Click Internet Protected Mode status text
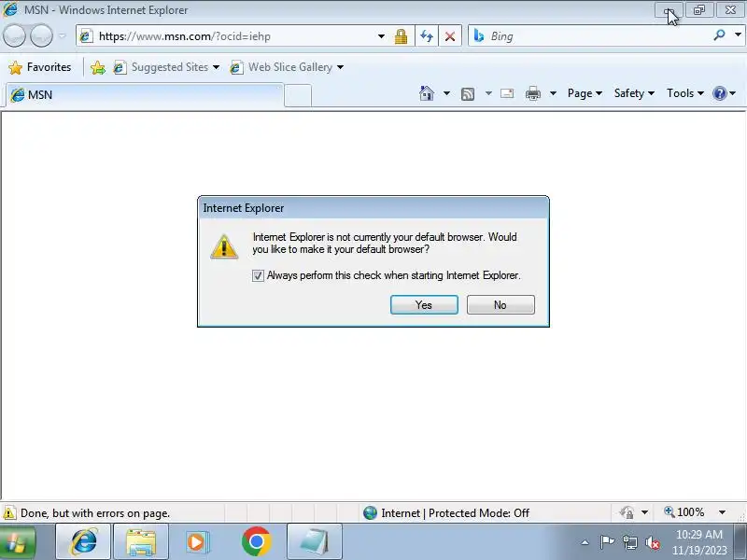 455,512
